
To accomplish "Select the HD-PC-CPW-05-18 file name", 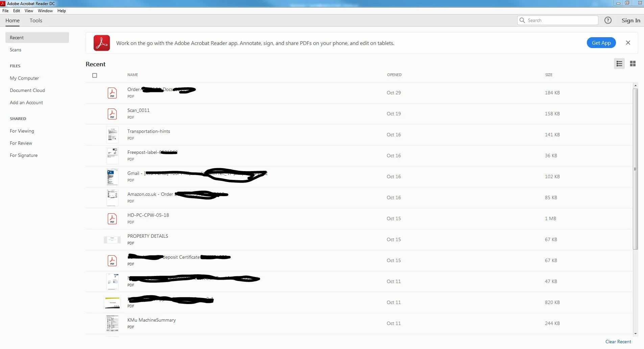I will (x=148, y=215).
